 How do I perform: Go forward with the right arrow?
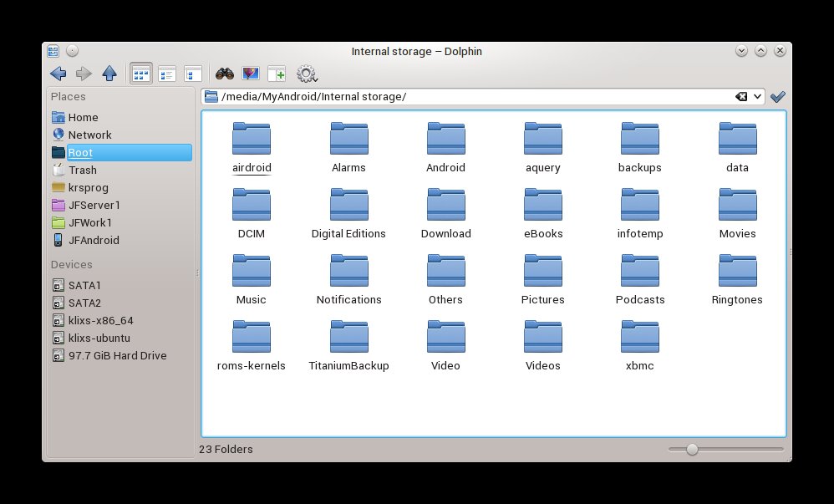pos(84,74)
